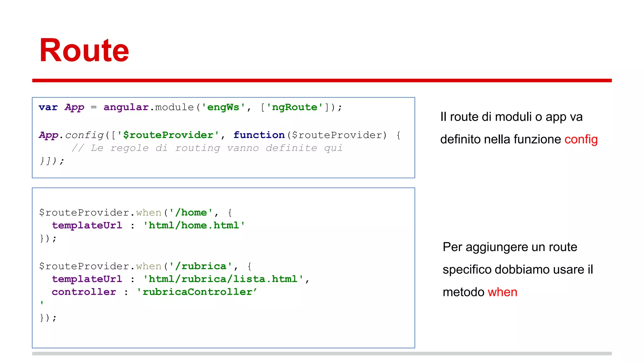Click the red word "when" after "metodo"

502,292
